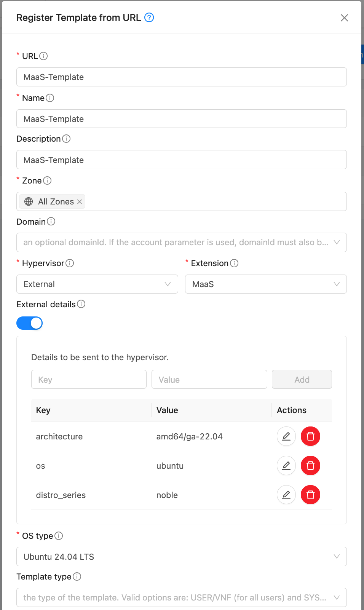Delete the os detail row

pyautogui.click(x=311, y=466)
